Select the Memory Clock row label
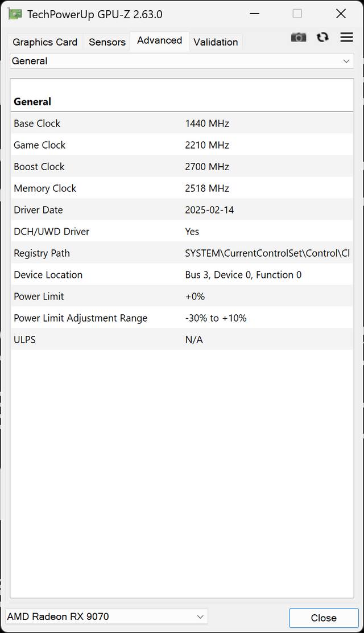 click(45, 188)
